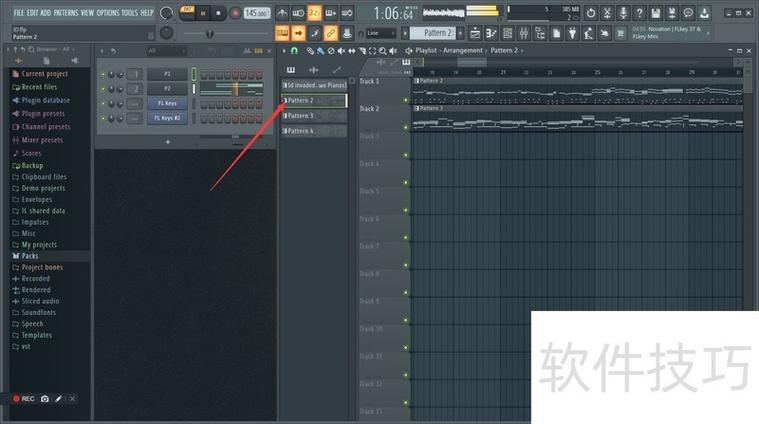Toggle the metronome button
The image size is (759, 424).
pos(282,13)
